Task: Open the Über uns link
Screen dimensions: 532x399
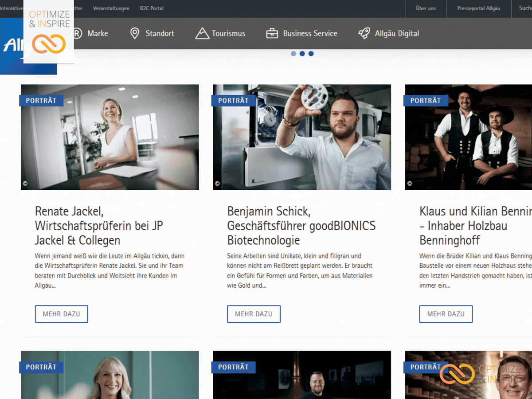Action: 426,8
